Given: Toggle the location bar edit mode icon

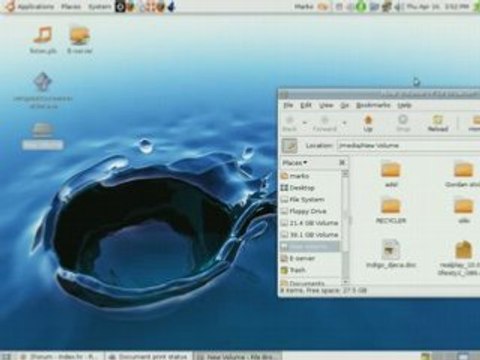Looking at the screenshot, I should [289, 146].
